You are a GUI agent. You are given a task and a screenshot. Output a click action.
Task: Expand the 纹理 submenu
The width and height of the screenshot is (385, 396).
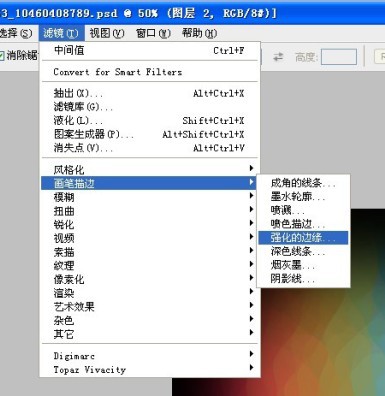tap(149, 265)
